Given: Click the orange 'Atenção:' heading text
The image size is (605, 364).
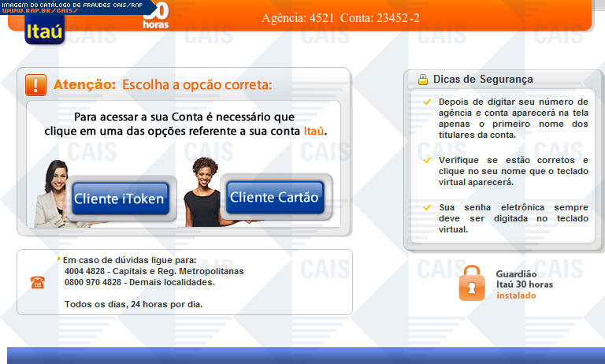Looking at the screenshot, I should coord(85,84).
